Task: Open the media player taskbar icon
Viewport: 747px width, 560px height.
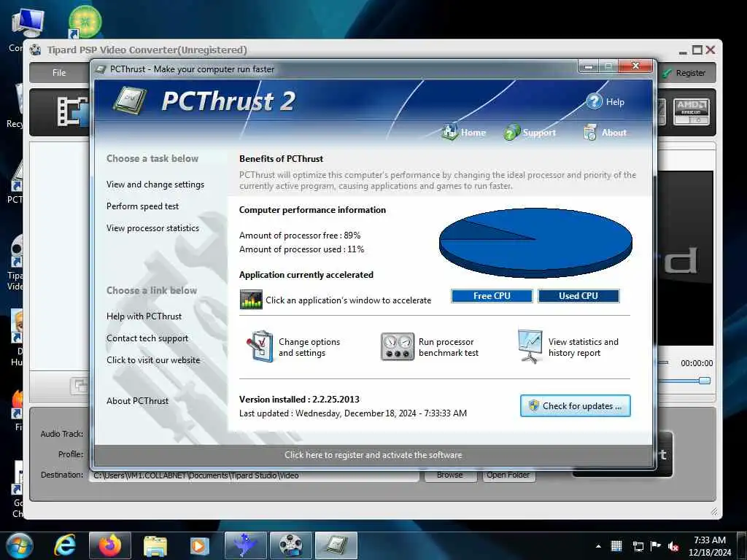Action: tap(199, 545)
